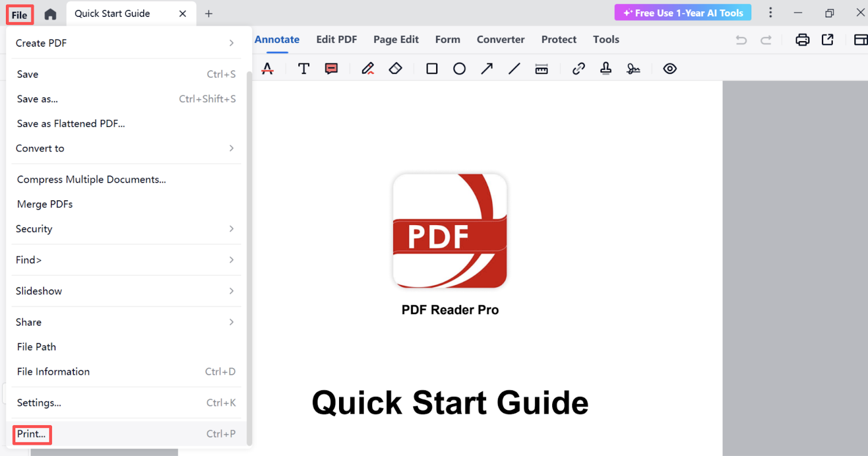Pick the arrow drawing tool
The height and width of the screenshot is (456, 868).
coord(487,69)
